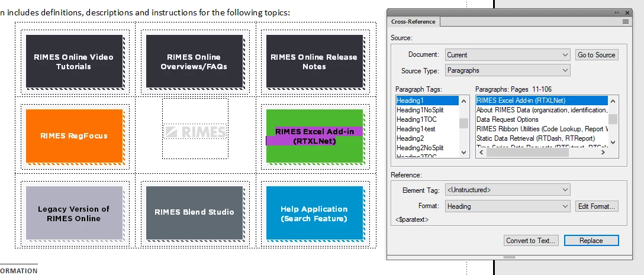The image size is (644, 275).
Task: Click the Convert to Text button
Action: click(x=530, y=241)
